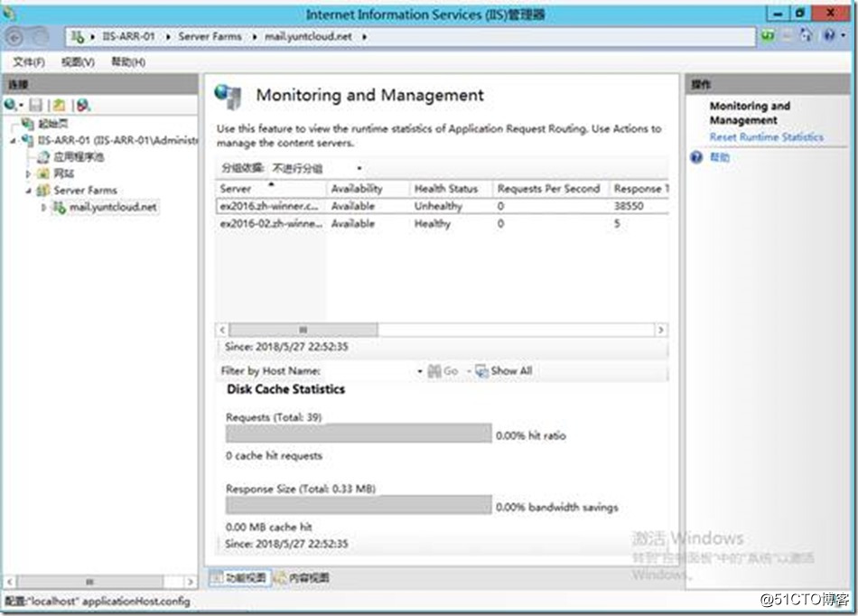This screenshot has height=616, width=858.
Task: Open dropdown arrow next to toolbar help icon
Action: 844,35
